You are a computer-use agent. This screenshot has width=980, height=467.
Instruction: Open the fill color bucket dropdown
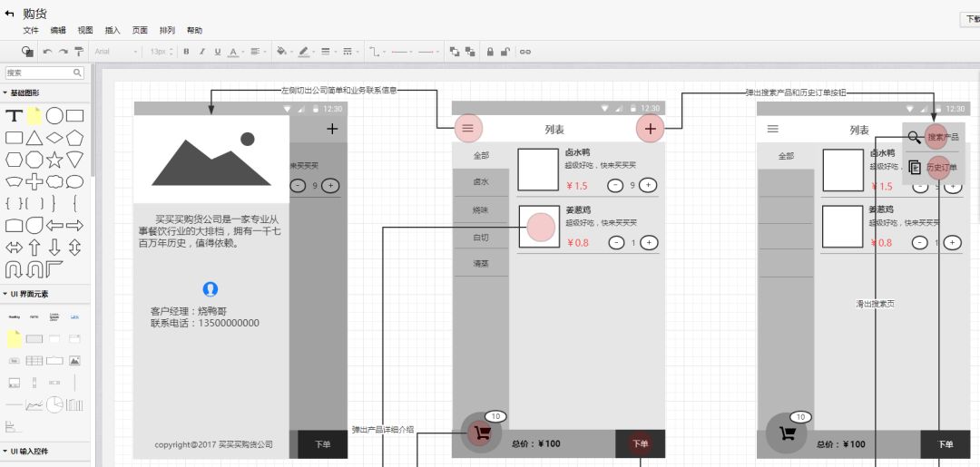pos(283,52)
